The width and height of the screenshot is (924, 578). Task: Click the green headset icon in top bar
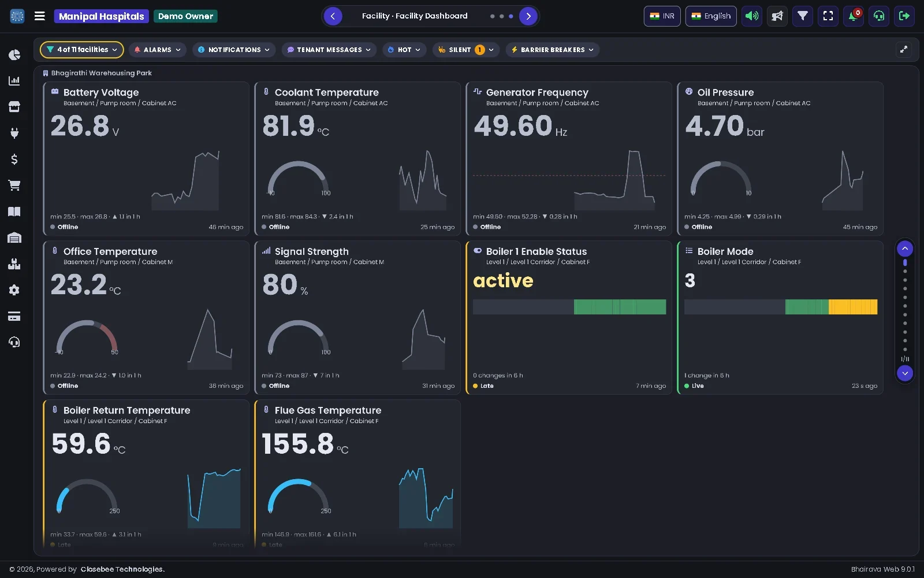(x=879, y=16)
